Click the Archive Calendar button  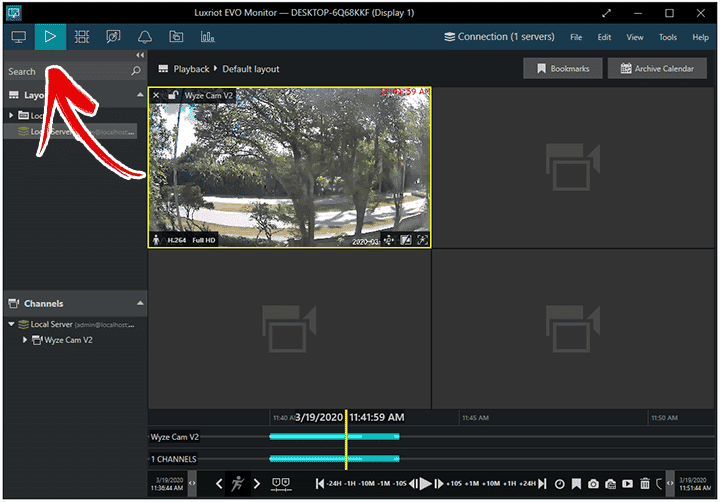pyautogui.click(x=657, y=69)
